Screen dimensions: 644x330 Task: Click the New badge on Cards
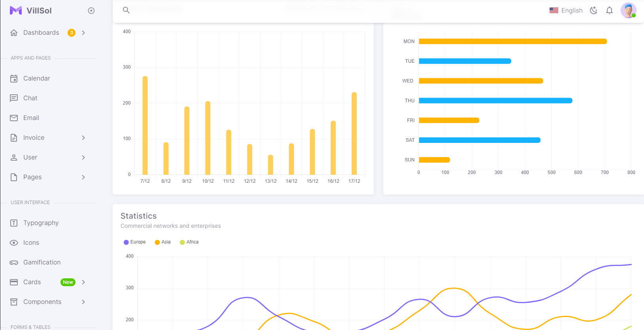(x=68, y=282)
